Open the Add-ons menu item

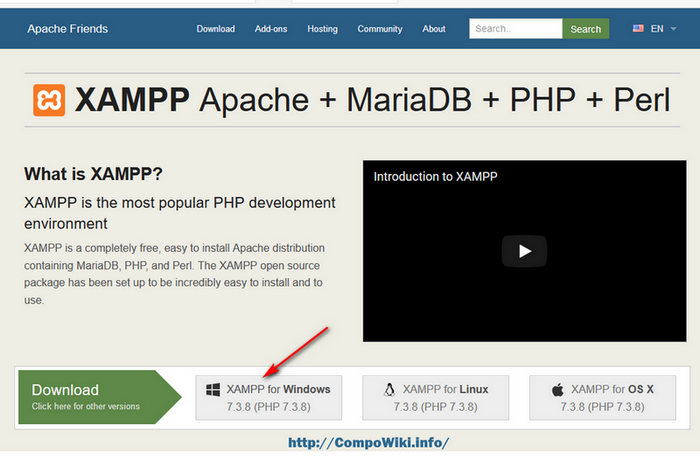coord(271,29)
